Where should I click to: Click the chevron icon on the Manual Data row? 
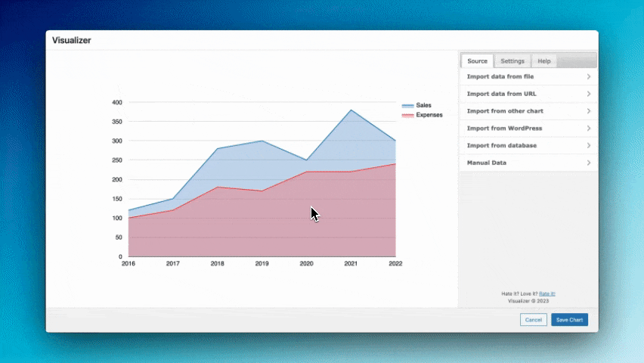coord(588,163)
